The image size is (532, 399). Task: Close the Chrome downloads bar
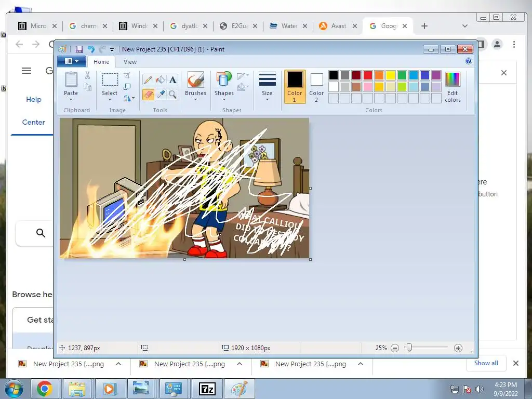pos(516,363)
